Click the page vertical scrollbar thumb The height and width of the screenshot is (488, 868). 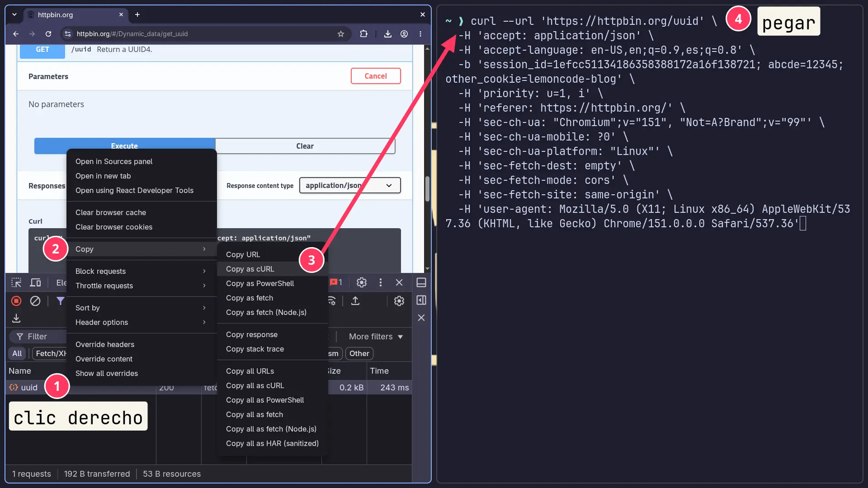tap(427, 189)
